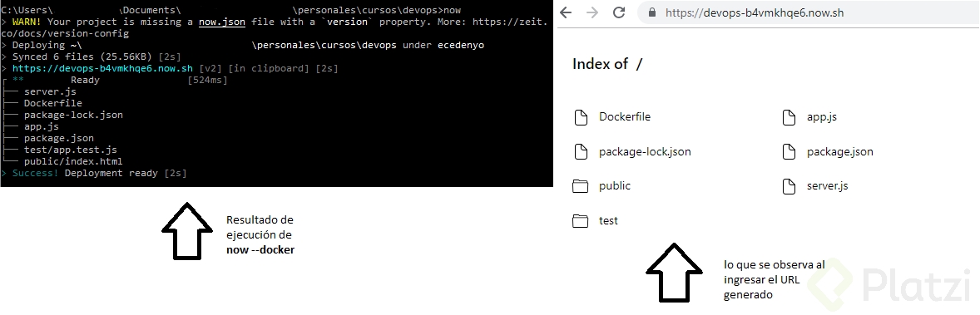The image size is (980, 315).
Task: Open package-lock.json link in index listing
Action: point(645,151)
